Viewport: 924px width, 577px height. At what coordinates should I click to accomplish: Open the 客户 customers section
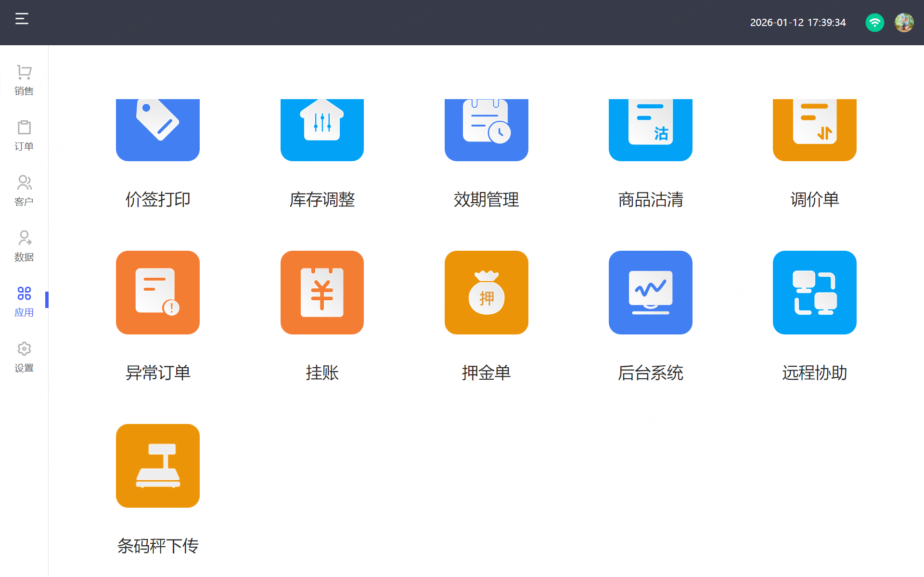24,191
